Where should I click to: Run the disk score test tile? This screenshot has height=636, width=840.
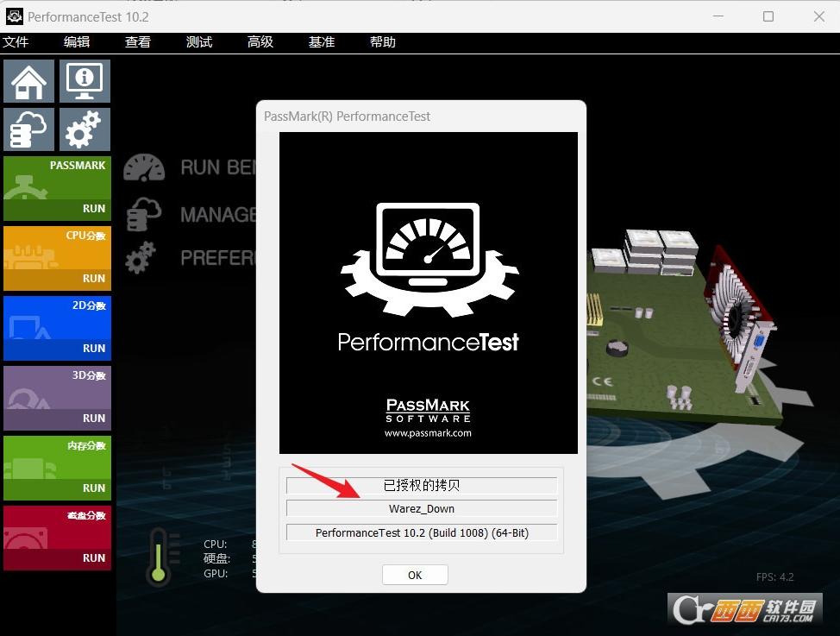pos(57,538)
